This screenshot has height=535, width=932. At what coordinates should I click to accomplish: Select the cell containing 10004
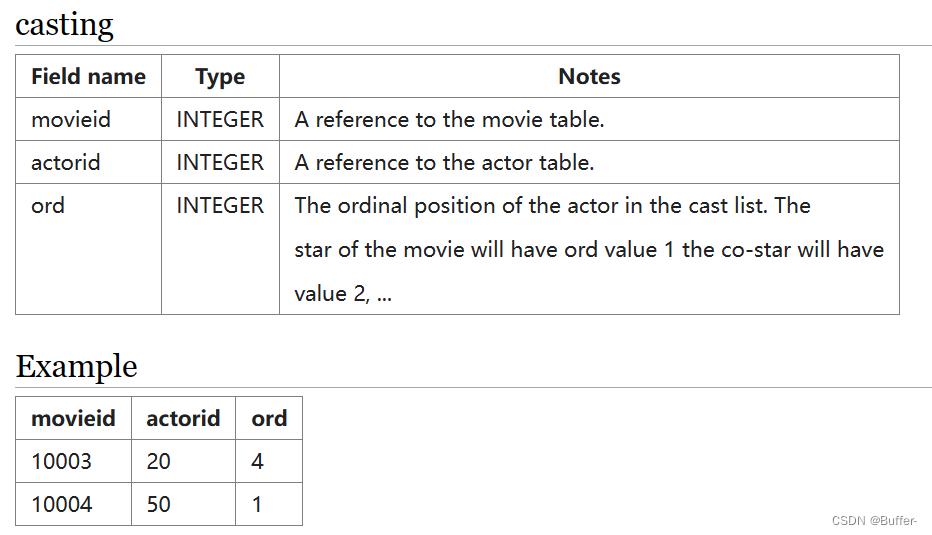[x=61, y=504]
